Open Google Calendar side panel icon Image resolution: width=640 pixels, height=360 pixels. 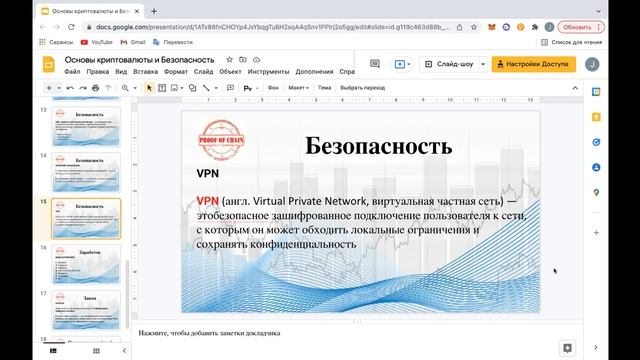pos(596,92)
